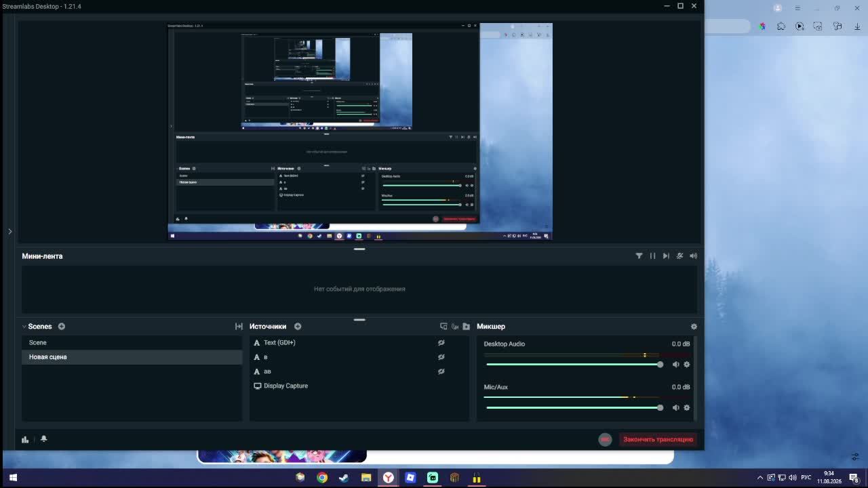
Task: Open the taskbar clock and calendar
Action: [x=829, y=478]
